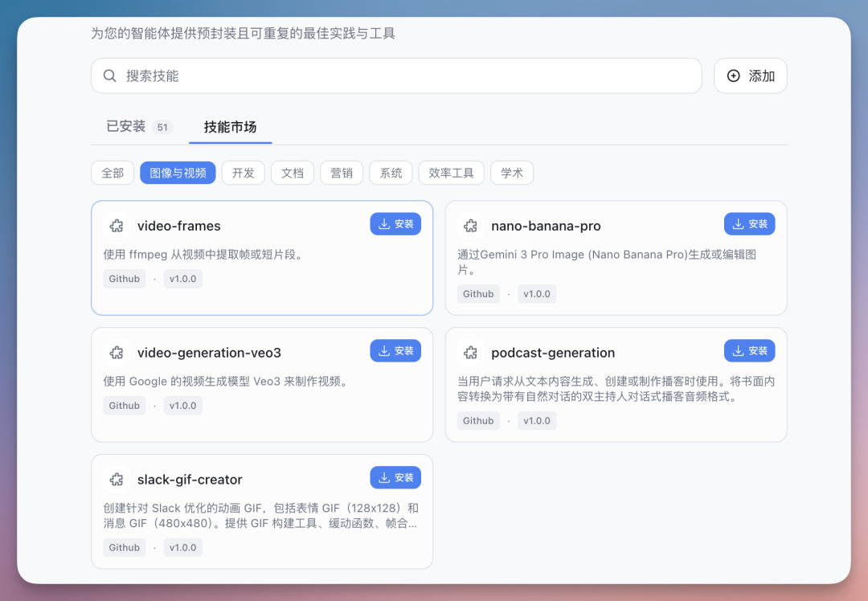Viewport: 868px width, 601px height.
Task: Click the video-generation-veo3 puzzle icon
Action: [x=116, y=352]
